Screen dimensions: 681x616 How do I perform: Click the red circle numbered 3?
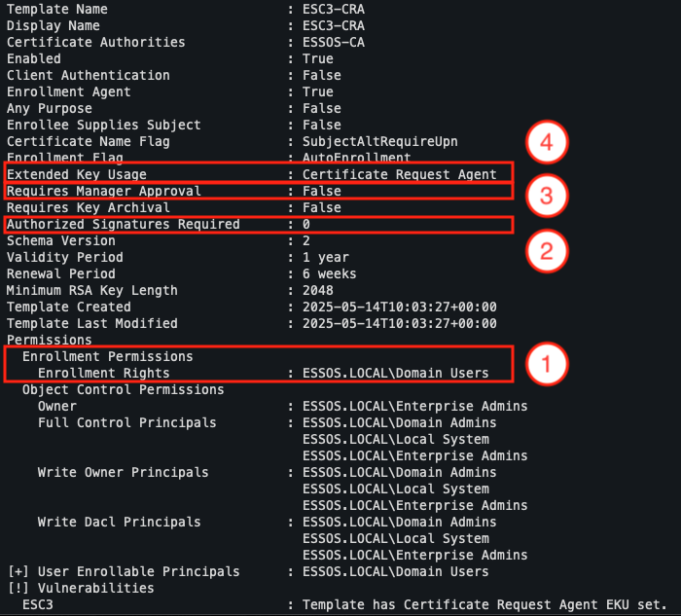[x=546, y=197]
